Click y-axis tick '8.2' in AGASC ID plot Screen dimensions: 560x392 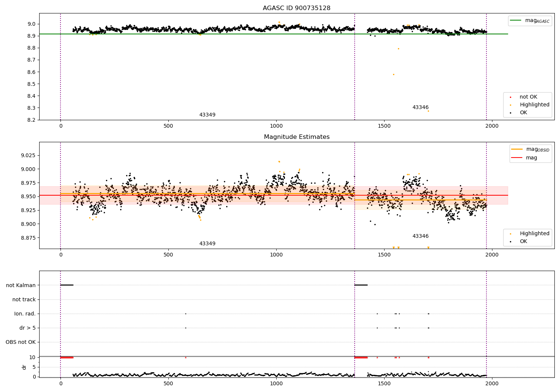click(x=31, y=120)
